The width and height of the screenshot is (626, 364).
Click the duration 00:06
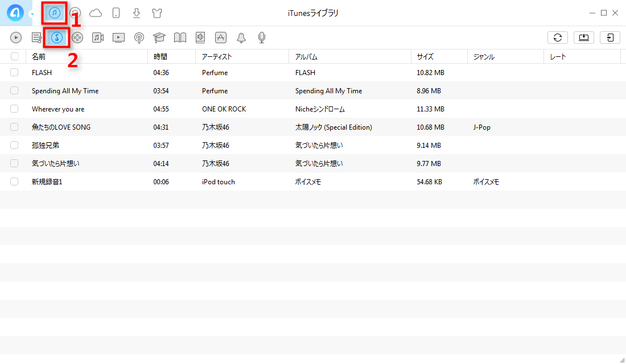click(161, 182)
